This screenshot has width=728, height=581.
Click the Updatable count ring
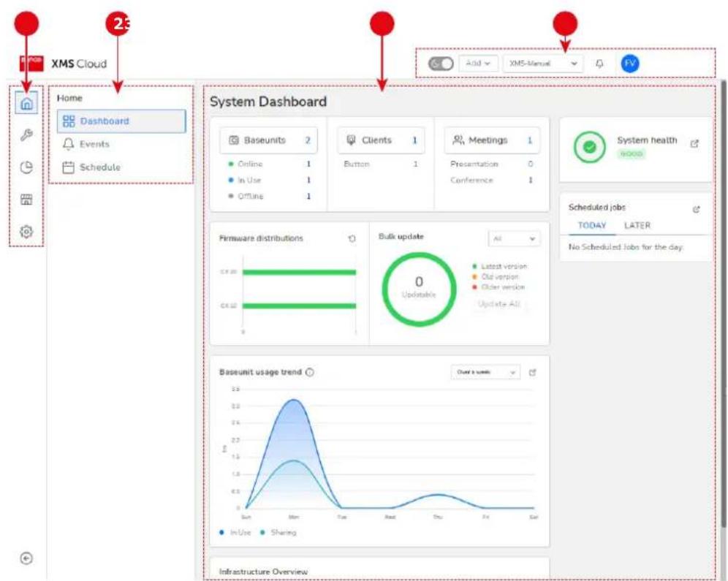point(419,289)
